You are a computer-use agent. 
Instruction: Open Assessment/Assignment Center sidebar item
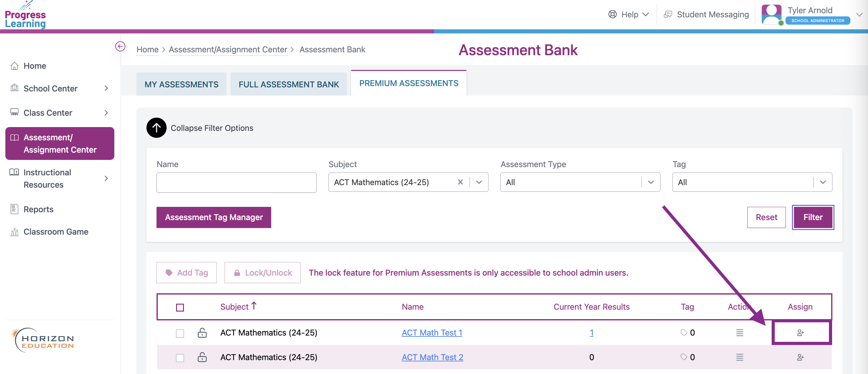pos(60,143)
